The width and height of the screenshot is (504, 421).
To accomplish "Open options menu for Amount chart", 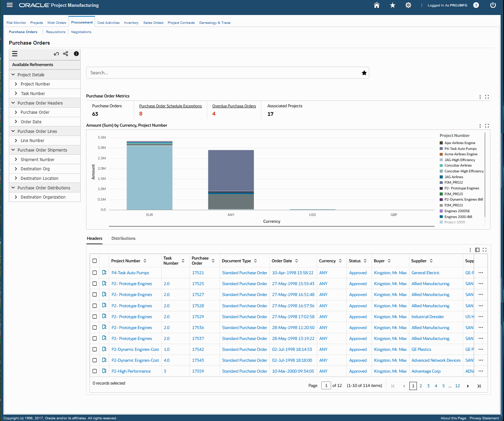I will (480, 126).
